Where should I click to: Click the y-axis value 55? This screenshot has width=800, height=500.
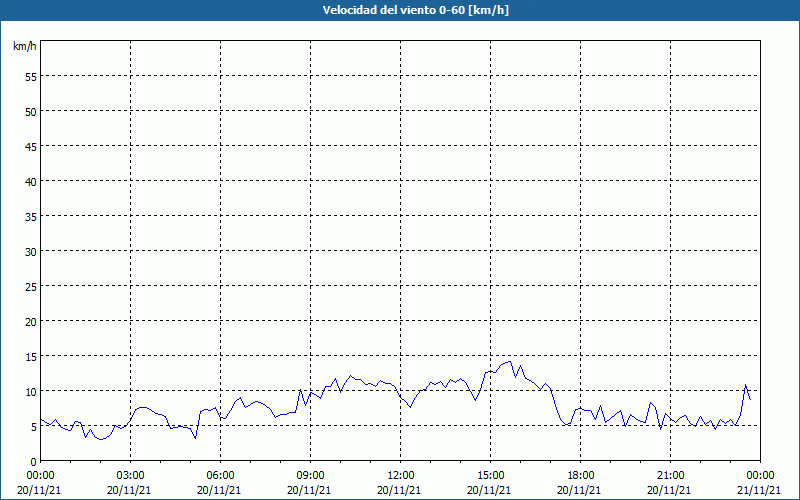coord(31,76)
